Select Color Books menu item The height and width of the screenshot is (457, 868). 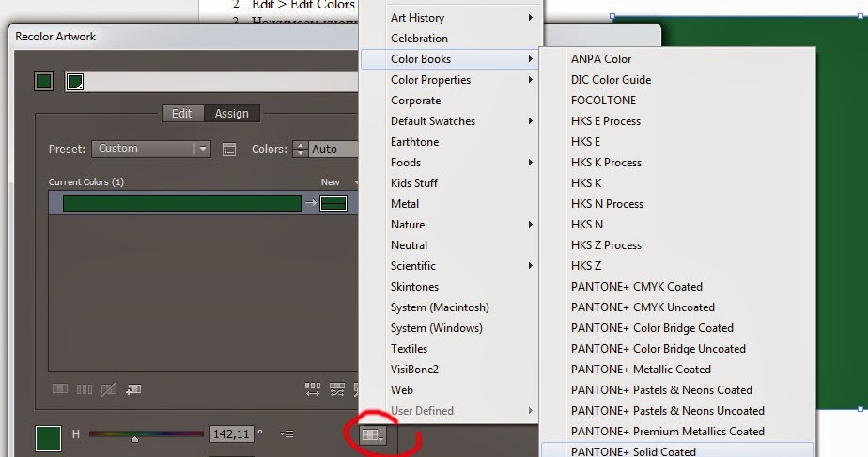[x=449, y=58]
